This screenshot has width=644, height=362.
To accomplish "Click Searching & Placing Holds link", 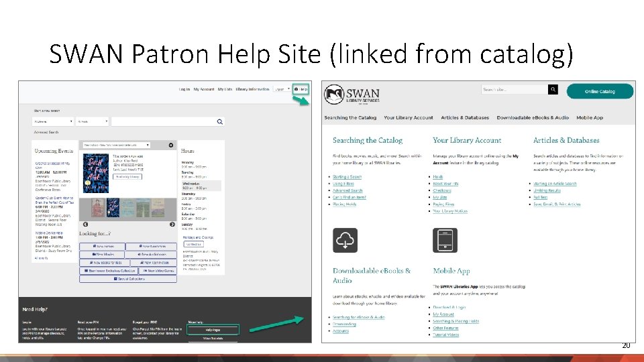I will (x=456, y=321).
